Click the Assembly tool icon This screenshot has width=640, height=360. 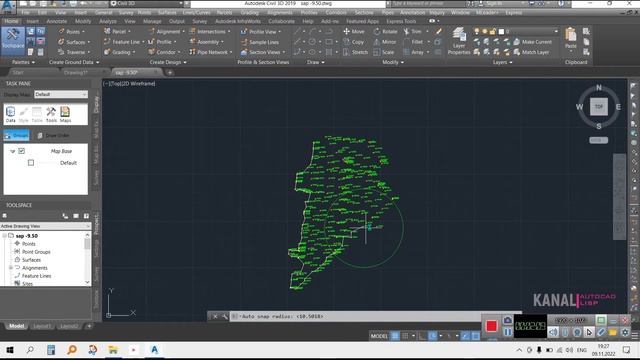(192, 42)
